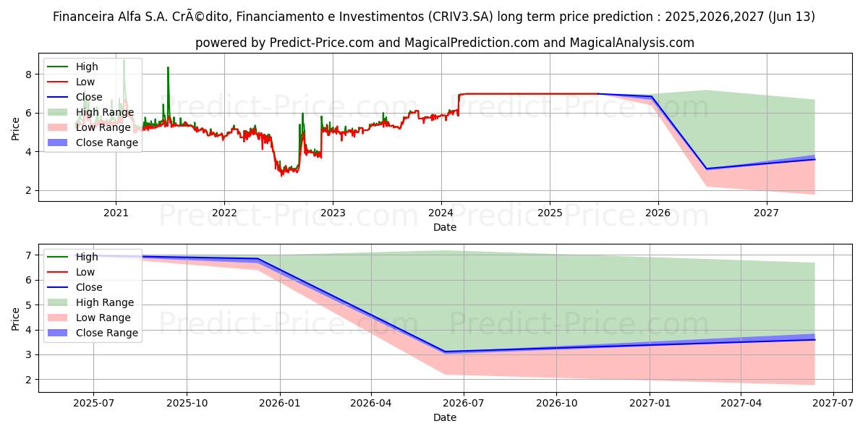Click the Low Range pink swatch in top legend
The image size is (868, 434).
click(58, 127)
